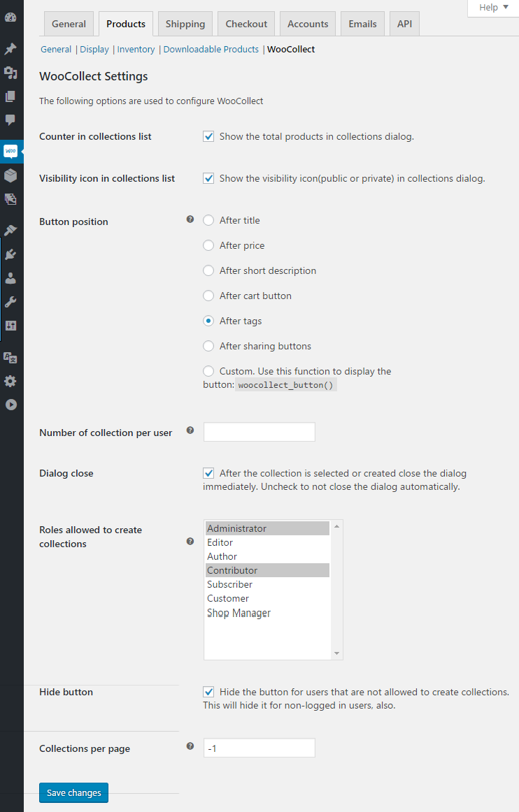Open the Display sub-section link
519x812 pixels.
click(x=94, y=49)
